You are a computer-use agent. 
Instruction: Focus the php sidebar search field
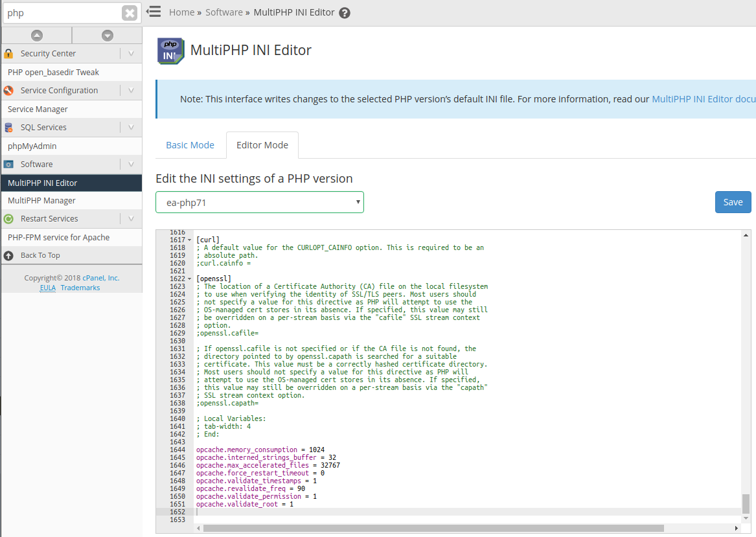tap(63, 13)
